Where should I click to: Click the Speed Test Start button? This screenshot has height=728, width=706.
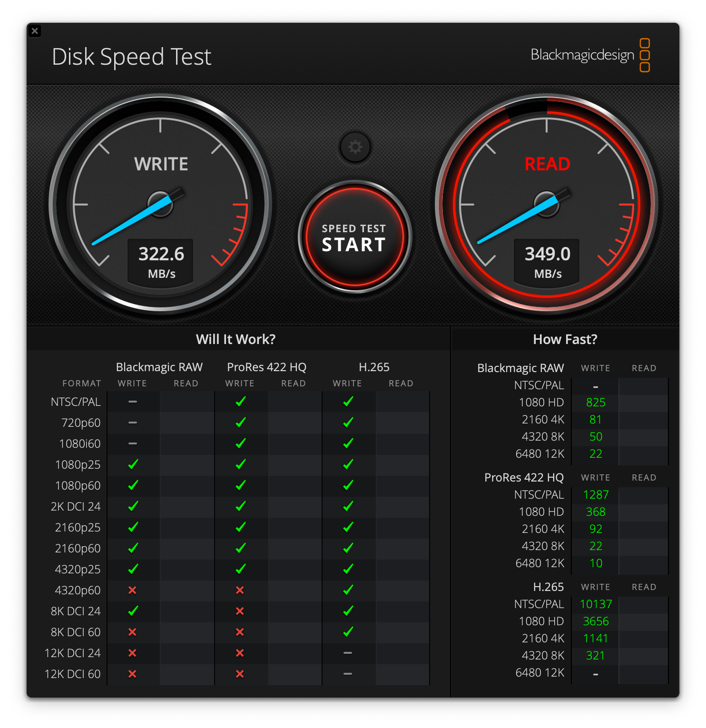tap(354, 237)
